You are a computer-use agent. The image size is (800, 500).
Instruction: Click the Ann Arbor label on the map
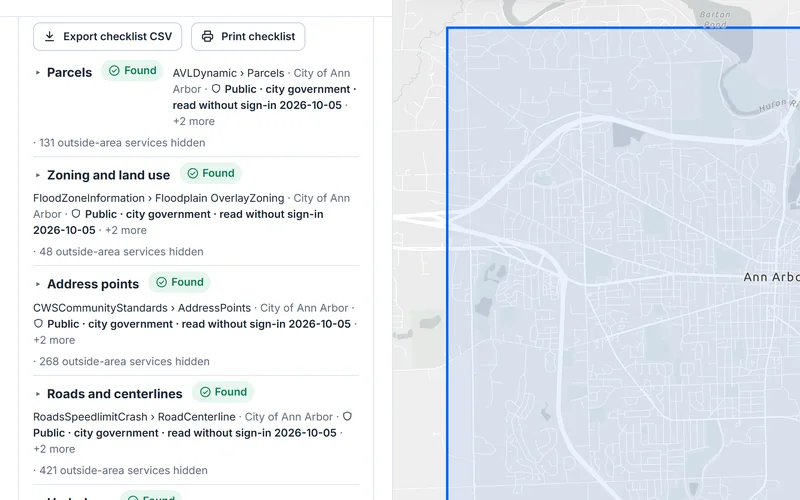771,277
